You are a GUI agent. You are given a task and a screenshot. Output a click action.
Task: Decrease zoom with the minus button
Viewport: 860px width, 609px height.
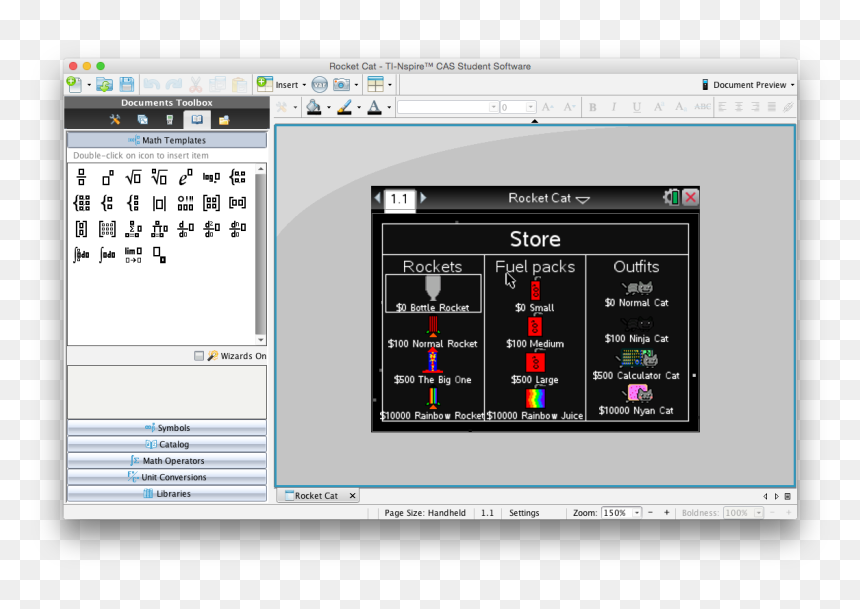click(x=650, y=512)
